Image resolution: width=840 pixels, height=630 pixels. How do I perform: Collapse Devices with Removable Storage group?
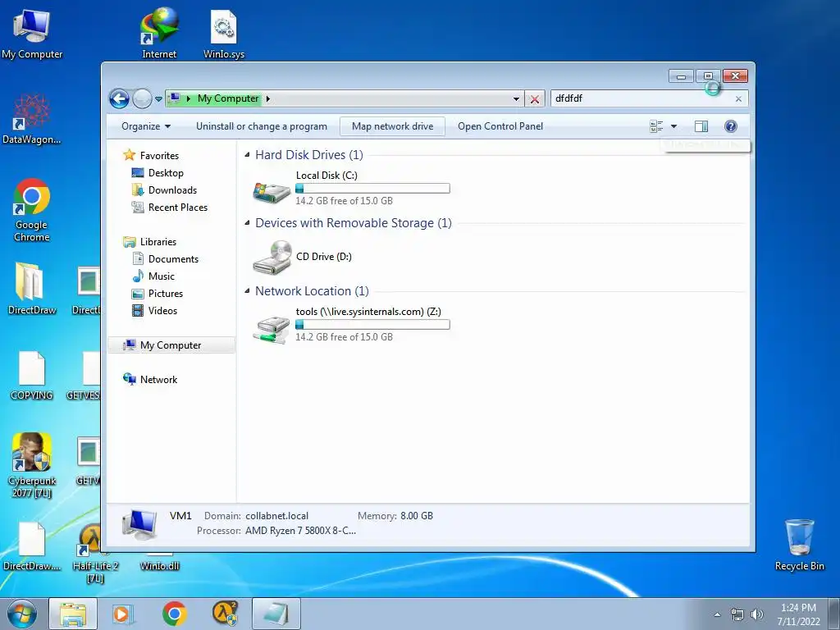click(247, 223)
